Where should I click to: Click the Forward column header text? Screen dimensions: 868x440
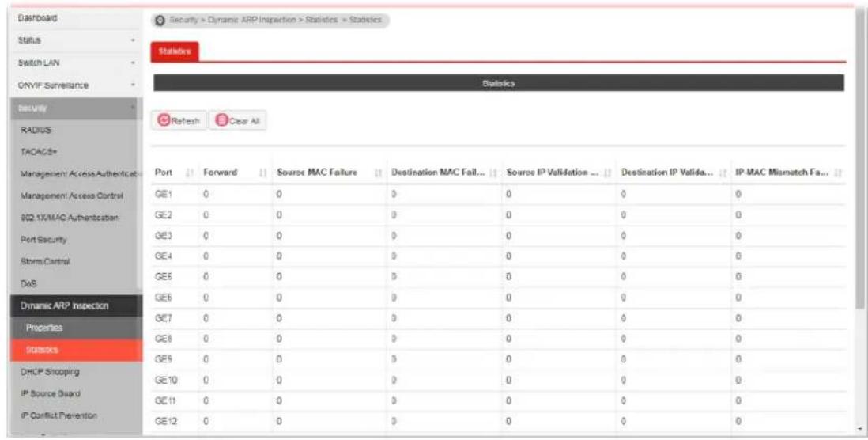coord(221,173)
